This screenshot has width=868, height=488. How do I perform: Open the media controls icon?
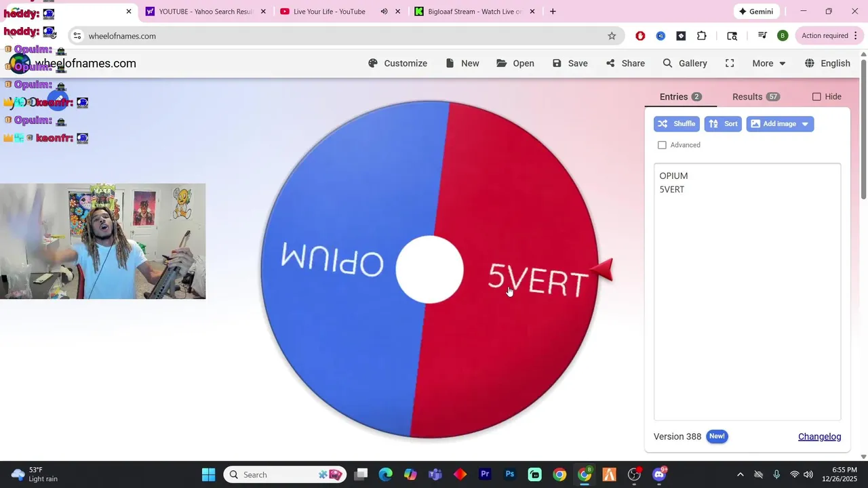[762, 36]
